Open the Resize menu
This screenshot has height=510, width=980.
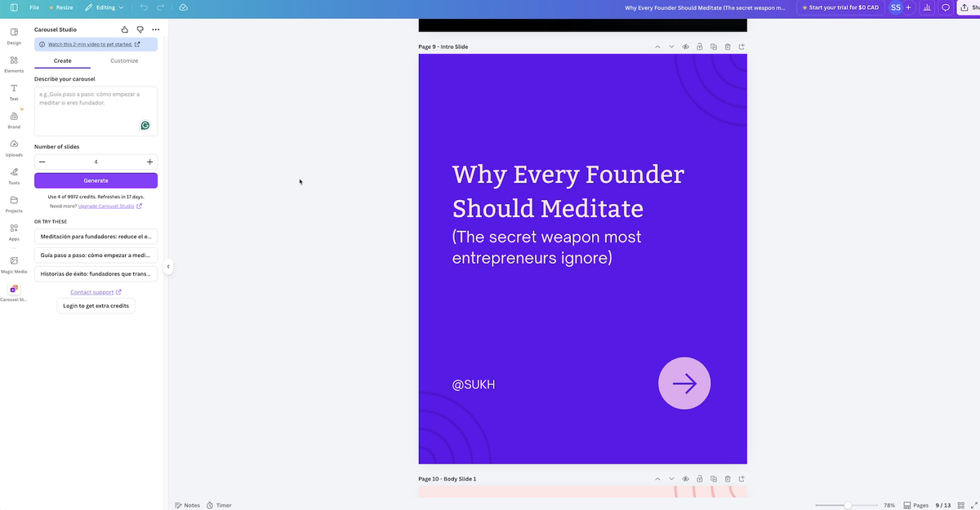60,7
